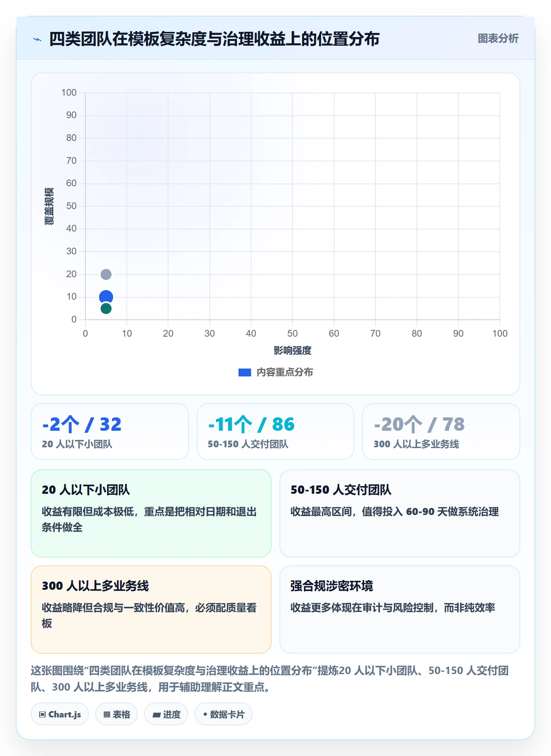This screenshot has height=756, width=551.
Task: Click the x-axis tick label 50
Action: click(x=292, y=334)
